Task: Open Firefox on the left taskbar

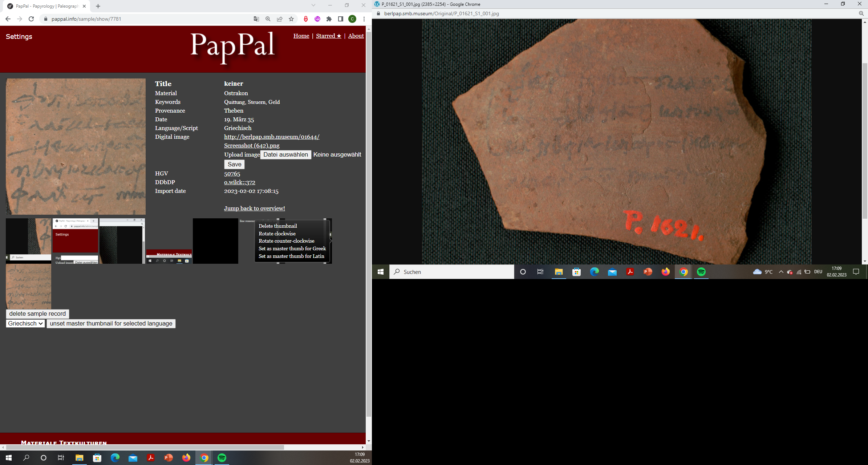Action: coord(186,458)
